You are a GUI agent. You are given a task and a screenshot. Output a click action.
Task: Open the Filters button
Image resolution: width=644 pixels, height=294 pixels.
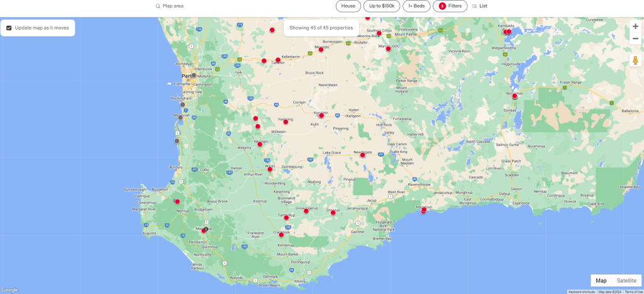tap(450, 6)
